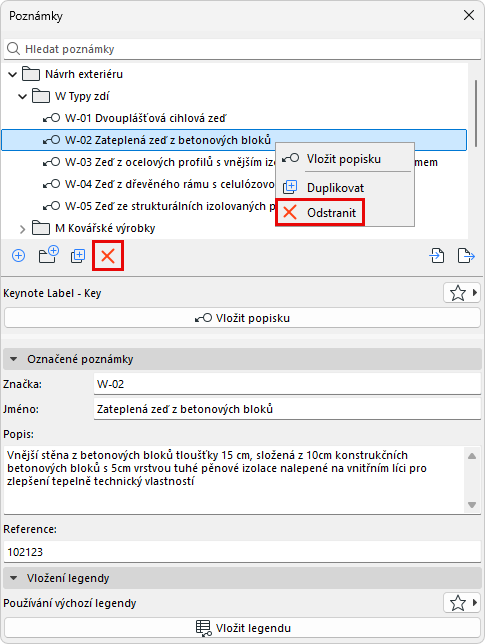The image size is (485, 644).
Task: Click the Keynote Label - Key text
Action: 52,293
